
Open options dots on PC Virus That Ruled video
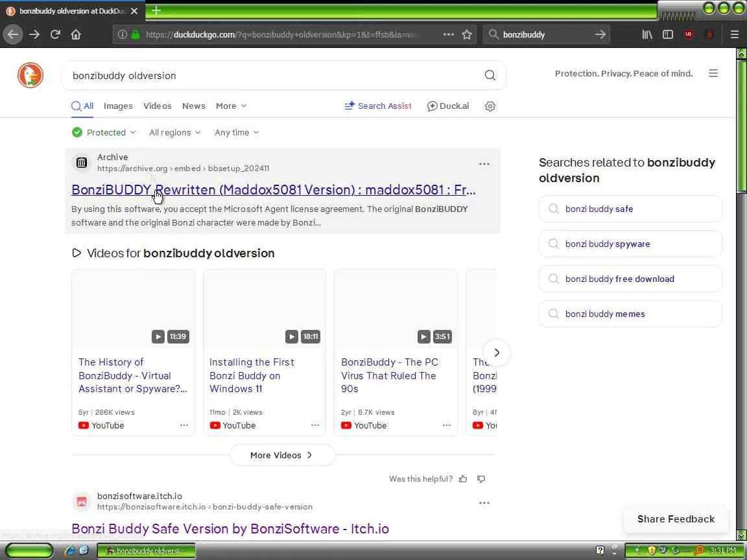click(x=446, y=425)
